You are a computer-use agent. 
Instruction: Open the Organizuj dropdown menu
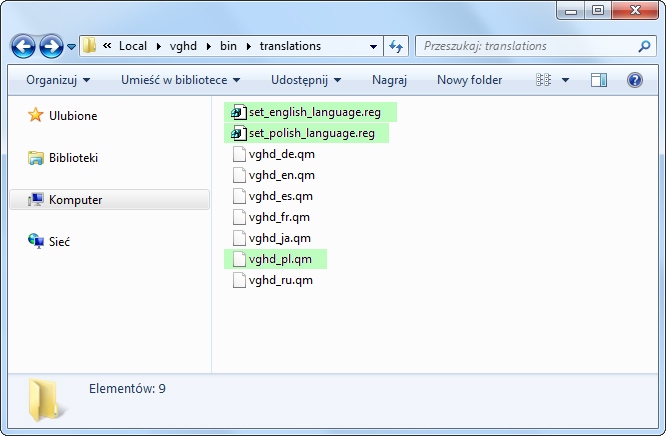coord(58,80)
